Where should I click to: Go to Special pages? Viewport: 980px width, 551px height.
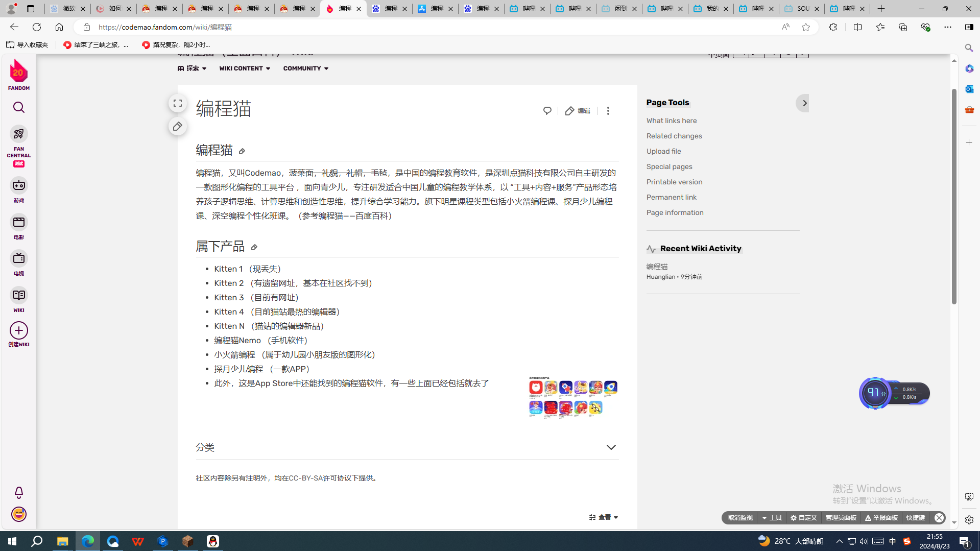670,166
